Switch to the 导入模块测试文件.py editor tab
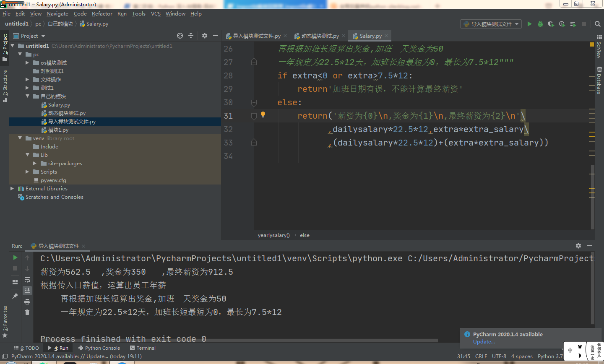Screen dimensions: 604x364 click(x=257, y=36)
